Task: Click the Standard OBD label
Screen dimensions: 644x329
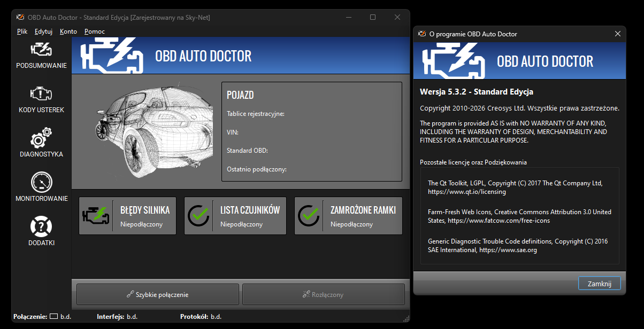Action: pos(247,151)
